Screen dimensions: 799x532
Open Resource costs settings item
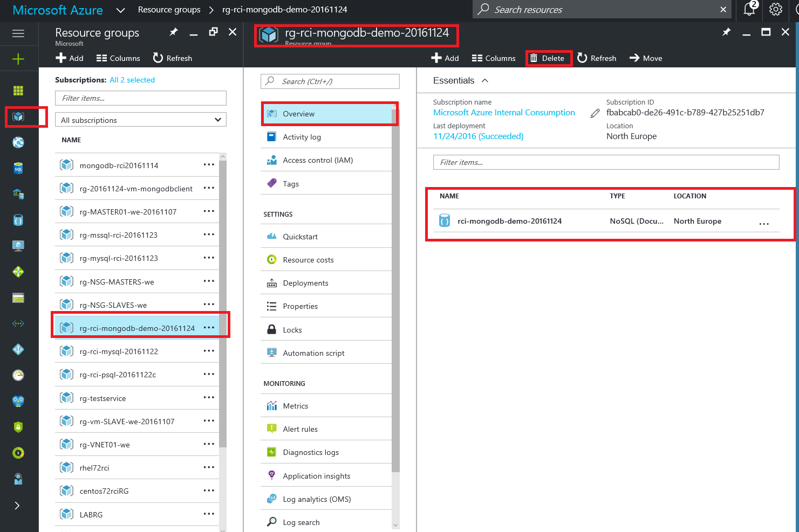(x=326, y=260)
